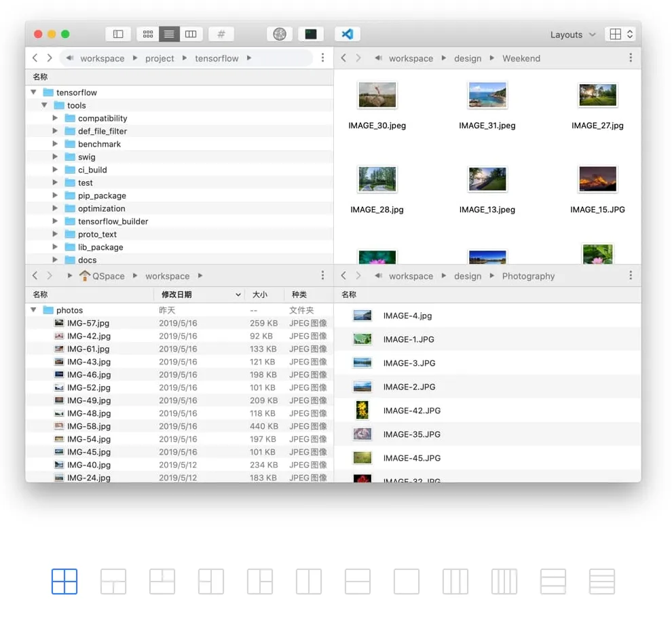The width and height of the screenshot is (672, 627).
Task: Click tensorflow breadcrumb segment
Action: click(217, 58)
